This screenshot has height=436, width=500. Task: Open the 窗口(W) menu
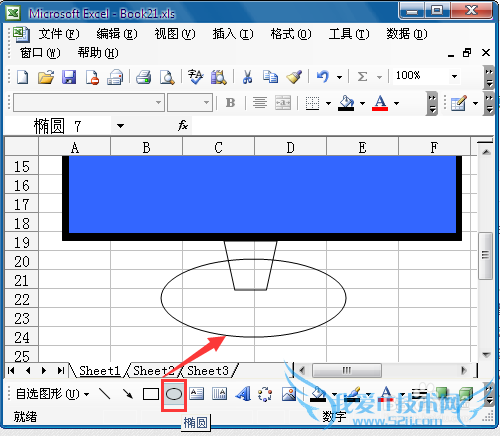(40, 53)
